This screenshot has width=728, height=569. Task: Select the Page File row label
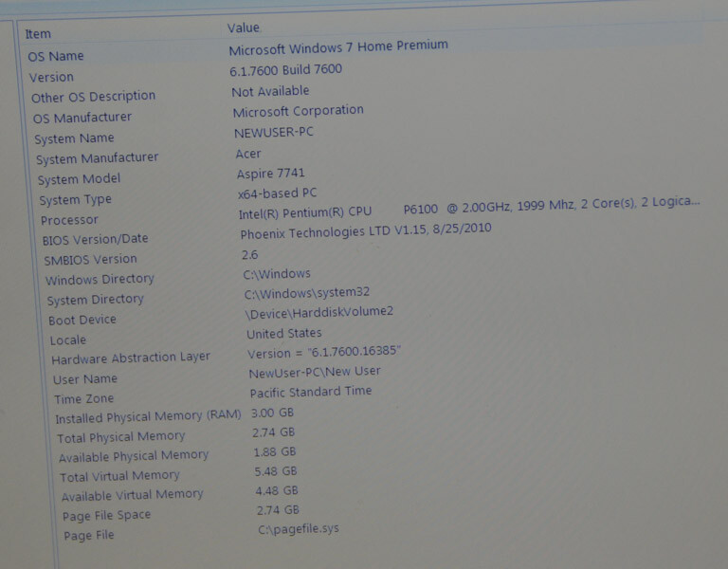tap(89, 535)
